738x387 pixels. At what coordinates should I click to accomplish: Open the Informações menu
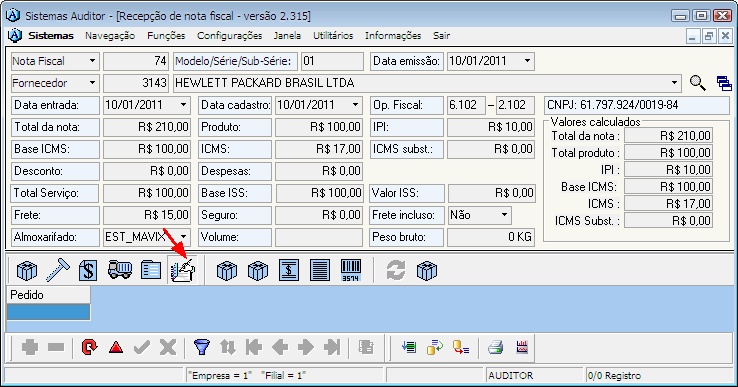(393, 35)
